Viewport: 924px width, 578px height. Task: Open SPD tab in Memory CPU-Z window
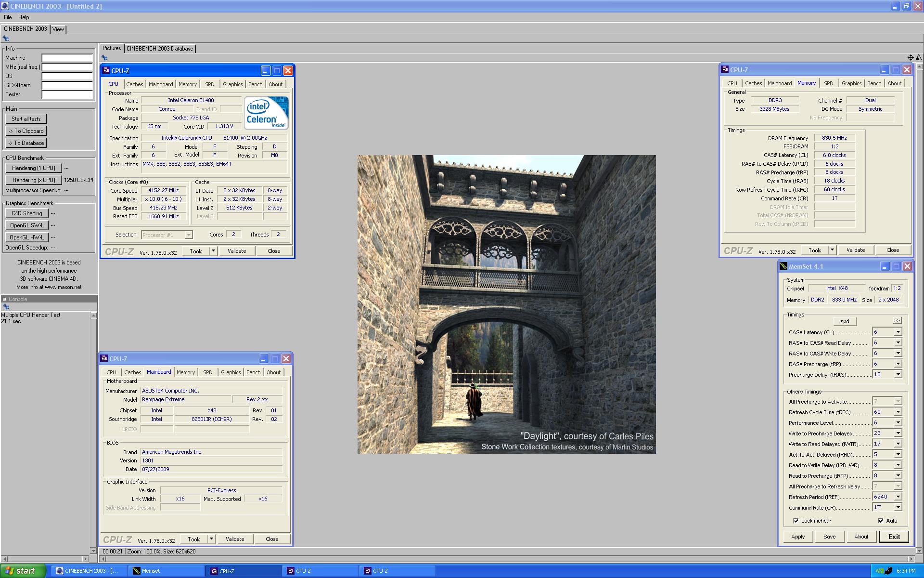(x=828, y=83)
